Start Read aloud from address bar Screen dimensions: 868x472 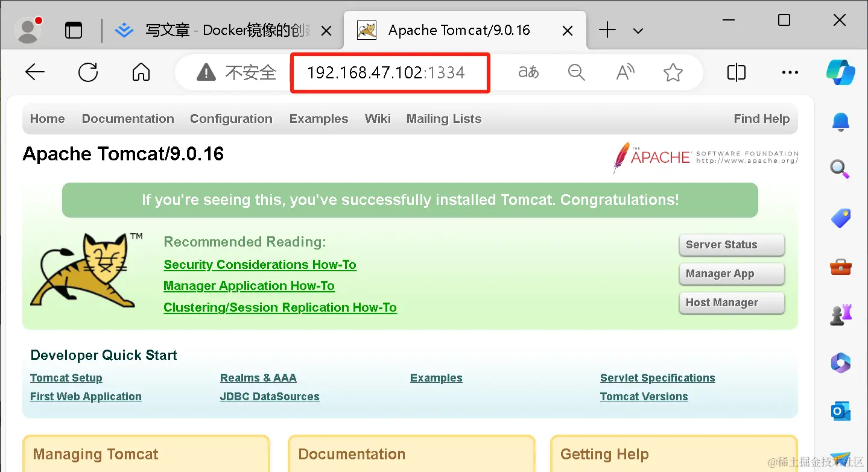(x=625, y=72)
